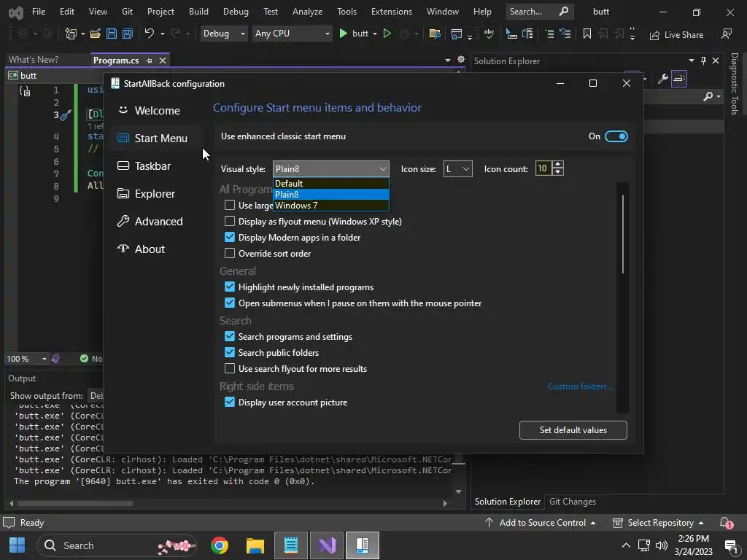747x560 pixels.
Task: Check Override sort order
Action: 230,253
